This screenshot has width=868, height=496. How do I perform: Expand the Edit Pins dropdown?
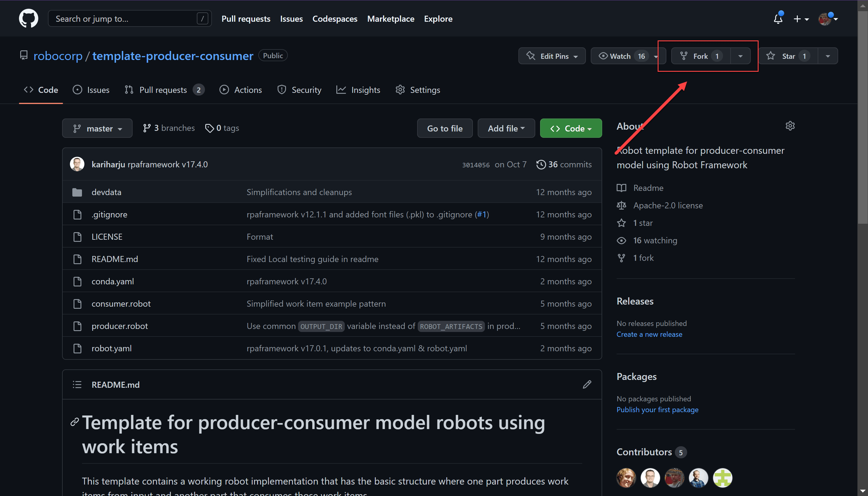(x=552, y=56)
